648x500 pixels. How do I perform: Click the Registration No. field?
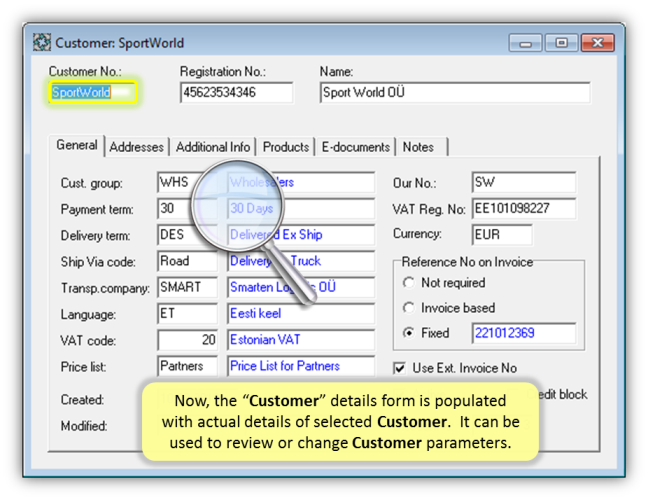pyautogui.click(x=236, y=92)
